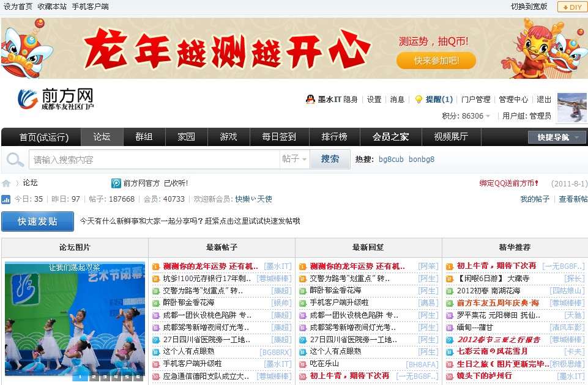
Task: Click the 设置 link
Action: pos(374,99)
